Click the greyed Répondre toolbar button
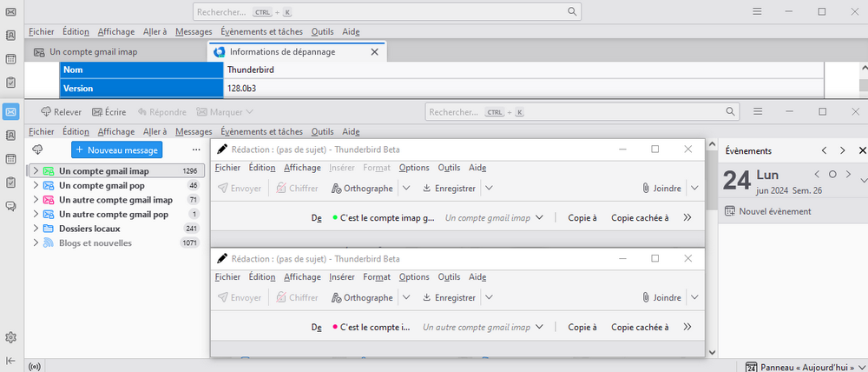This screenshot has width=868, height=372. (x=162, y=112)
